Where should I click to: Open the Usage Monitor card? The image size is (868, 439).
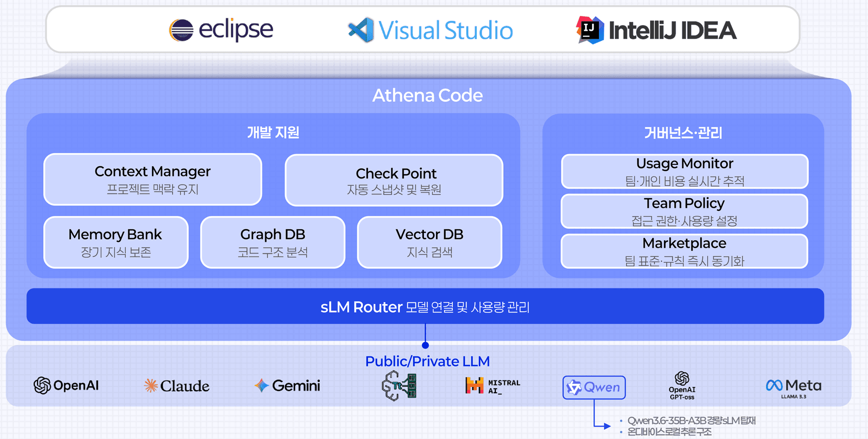[x=685, y=171]
